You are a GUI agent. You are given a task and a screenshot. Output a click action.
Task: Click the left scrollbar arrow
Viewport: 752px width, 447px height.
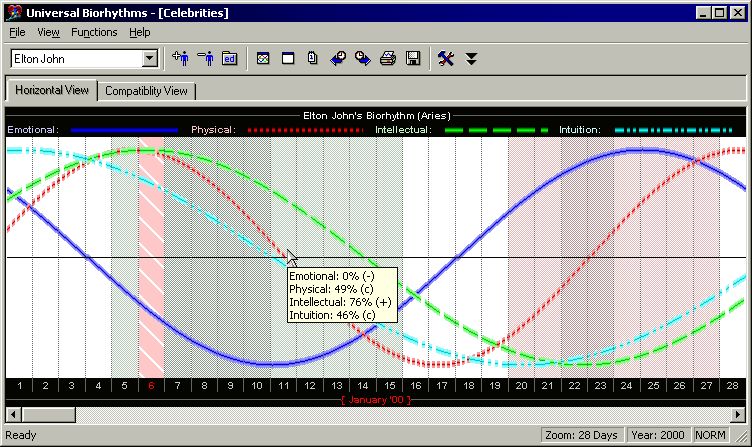pos(13,414)
